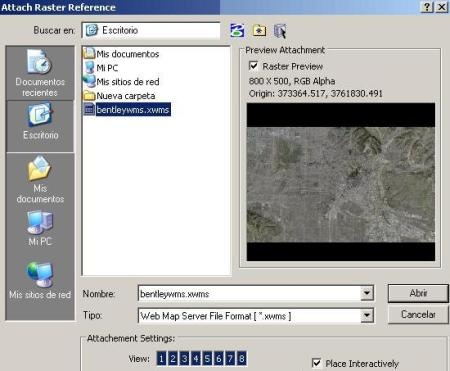This screenshot has height=371, width=450.
Task: Toggle view 7 button
Action: point(230,359)
